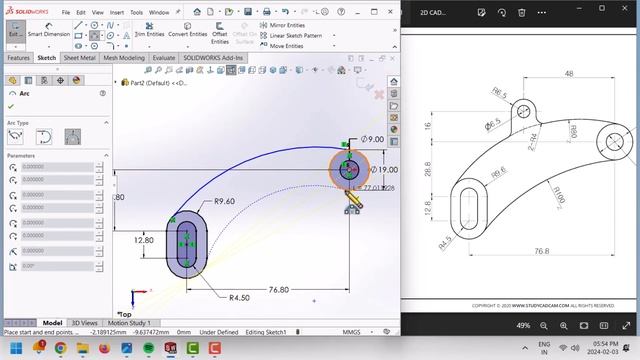The height and width of the screenshot is (360, 640).
Task: Toggle the pin on the SolidWorks menu bar
Action: [x=178, y=12]
